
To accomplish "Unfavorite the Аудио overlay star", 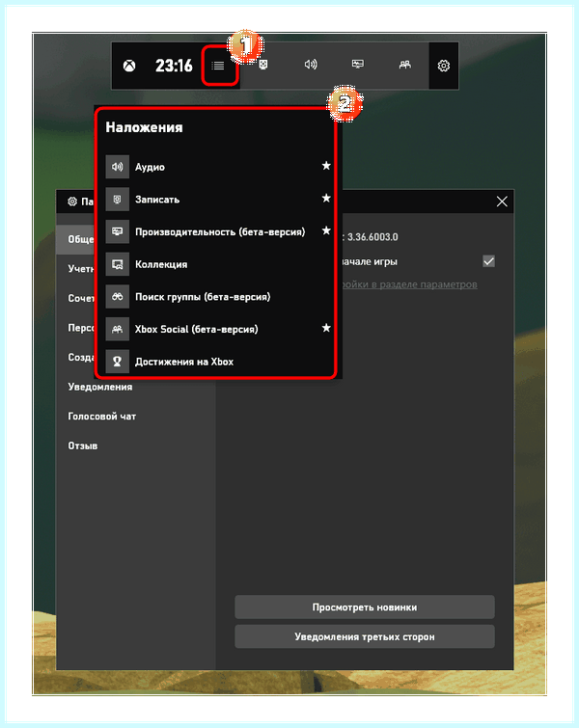I will tap(326, 166).
